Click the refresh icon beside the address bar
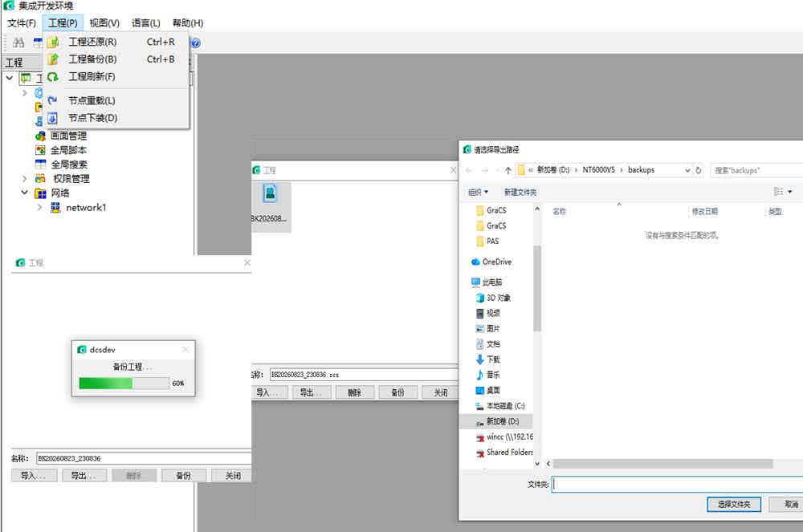This screenshot has height=532, width=803. (x=698, y=170)
